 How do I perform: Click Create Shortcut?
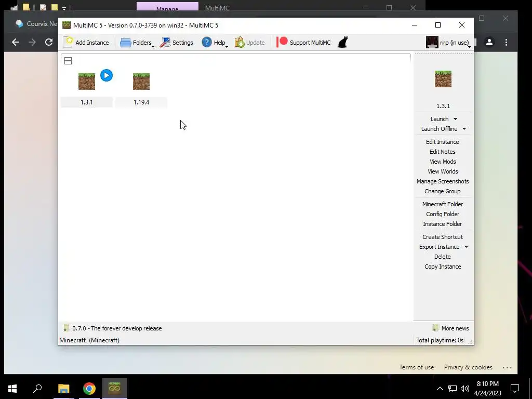point(443,237)
